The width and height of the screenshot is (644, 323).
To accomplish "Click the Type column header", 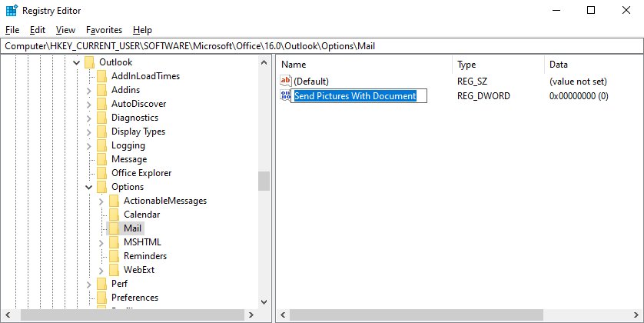I will 497,65.
